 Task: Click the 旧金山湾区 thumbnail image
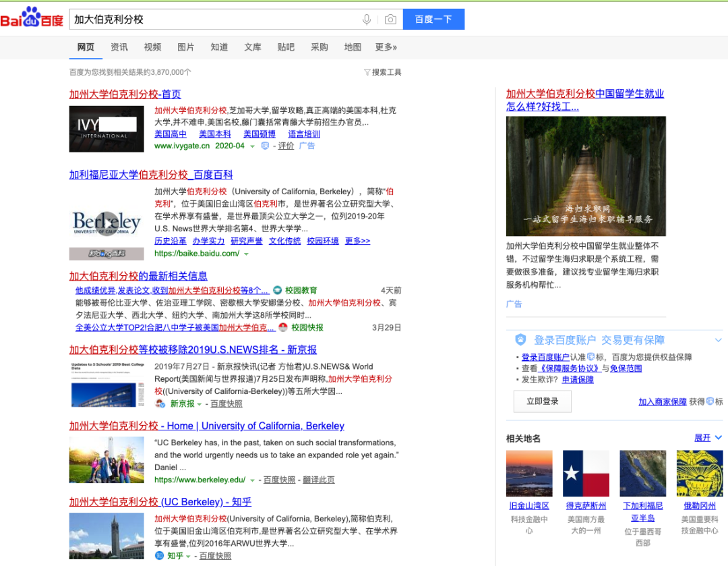[x=529, y=474]
